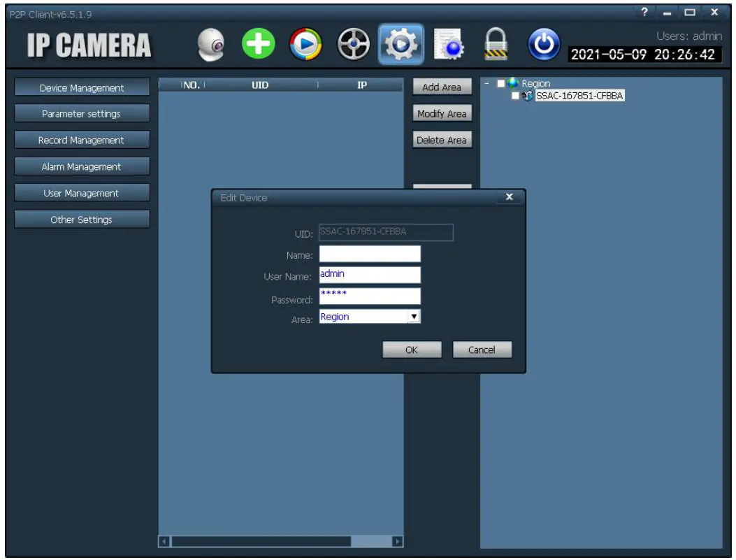Check the Region checkbox in the device tree
This screenshot has width=736, height=560.
pos(500,82)
